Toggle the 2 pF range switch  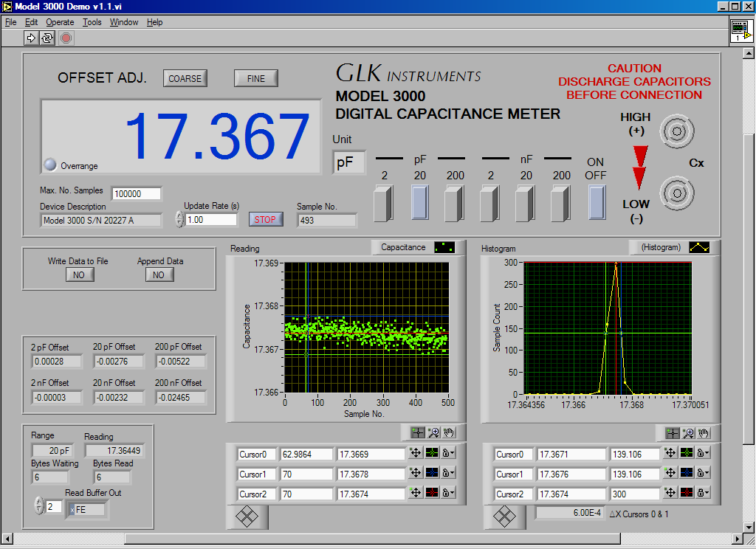coord(384,203)
